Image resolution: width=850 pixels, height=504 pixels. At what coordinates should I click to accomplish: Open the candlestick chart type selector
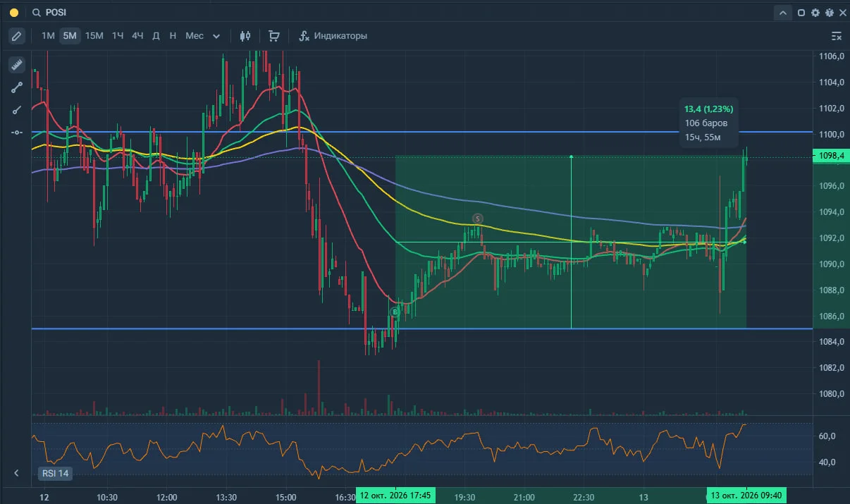pyautogui.click(x=245, y=36)
